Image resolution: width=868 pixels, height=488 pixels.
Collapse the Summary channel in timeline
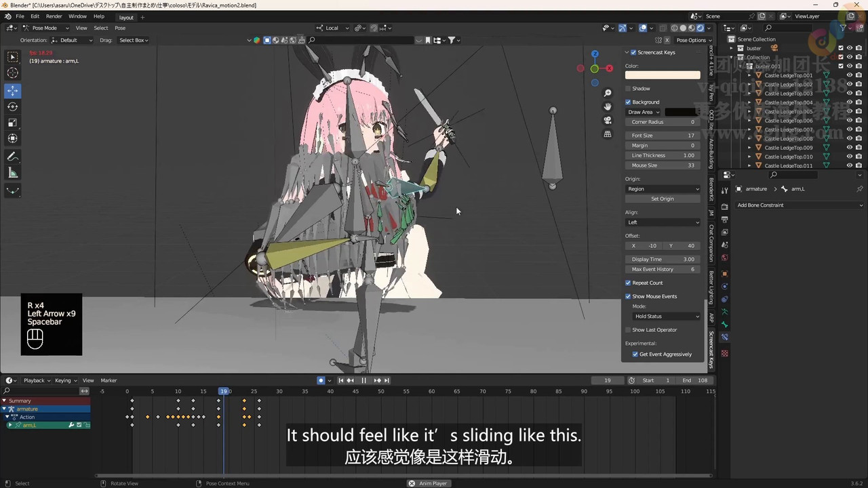tap(4, 401)
